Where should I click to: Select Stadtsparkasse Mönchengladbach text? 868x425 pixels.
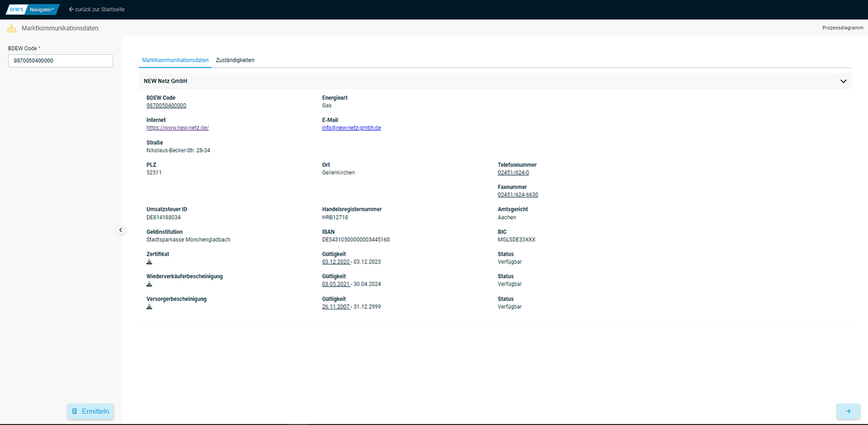pyautogui.click(x=188, y=240)
